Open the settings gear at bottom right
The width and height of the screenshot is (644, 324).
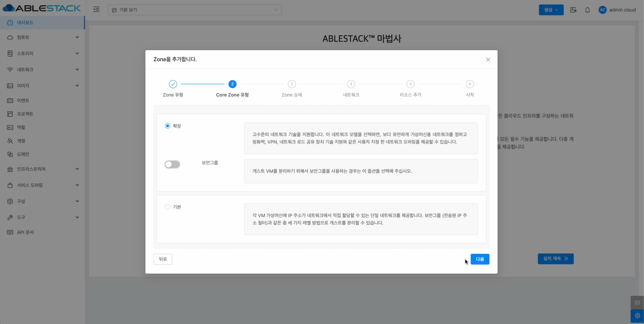point(637,316)
